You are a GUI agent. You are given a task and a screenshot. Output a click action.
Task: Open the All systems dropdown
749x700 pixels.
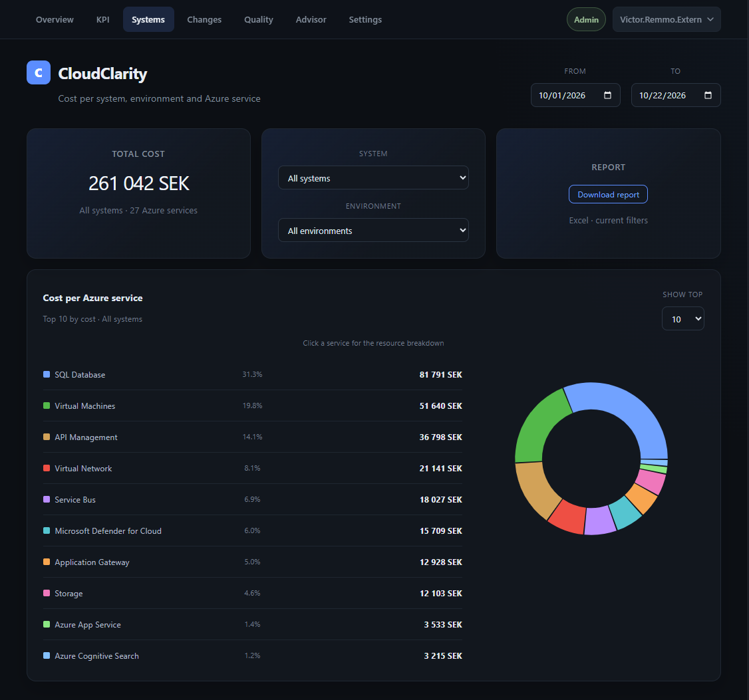click(373, 177)
